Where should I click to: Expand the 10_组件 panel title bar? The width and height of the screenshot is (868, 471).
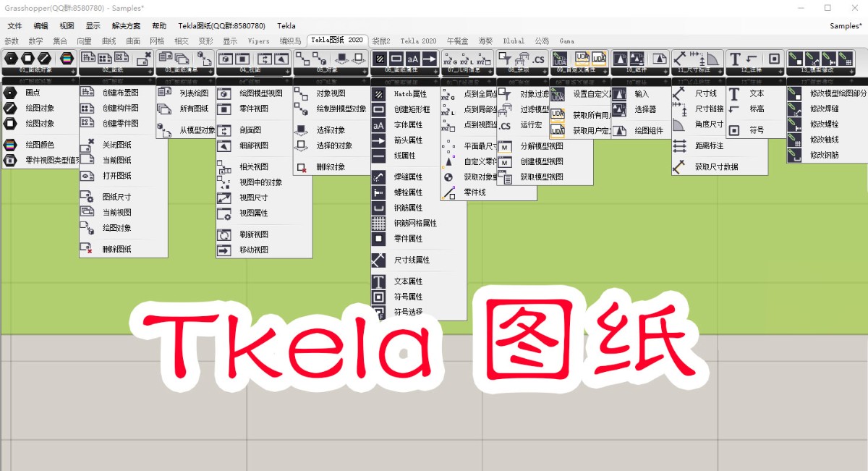pos(640,71)
